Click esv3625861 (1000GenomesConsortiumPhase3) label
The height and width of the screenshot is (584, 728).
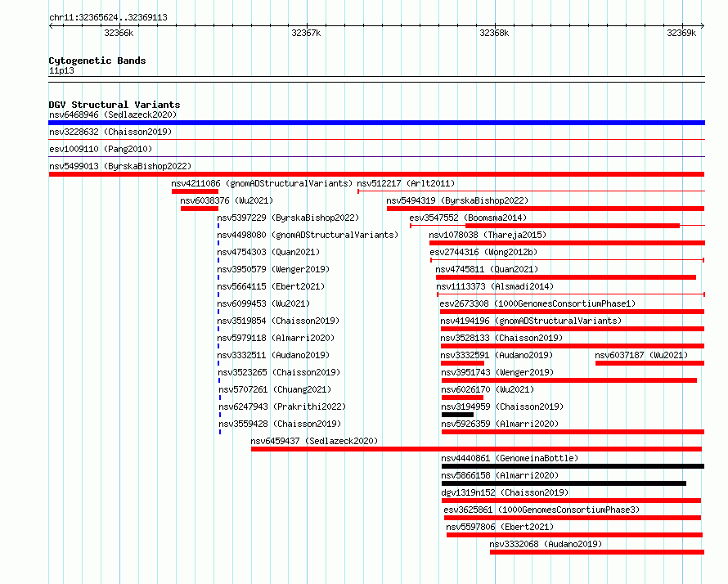point(542,510)
